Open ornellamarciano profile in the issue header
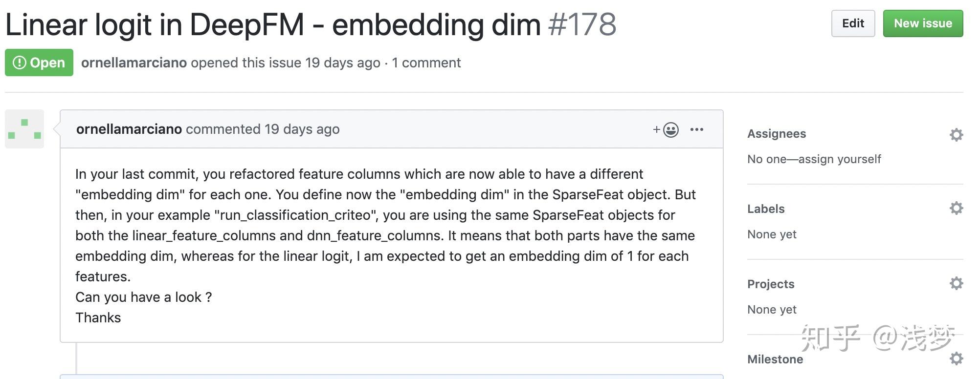This screenshot has width=980, height=379. [x=134, y=63]
